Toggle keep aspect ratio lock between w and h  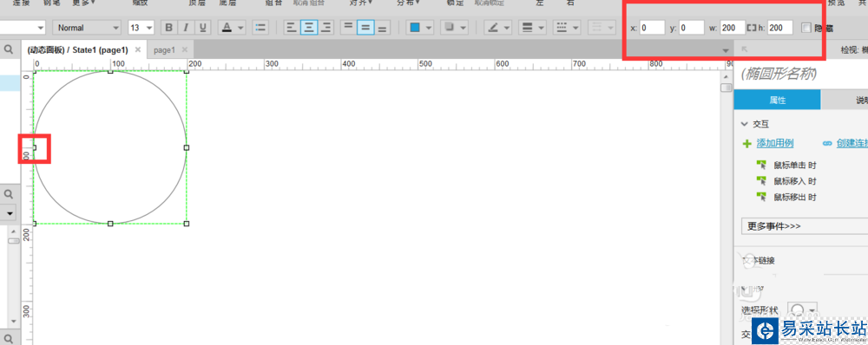pos(751,28)
